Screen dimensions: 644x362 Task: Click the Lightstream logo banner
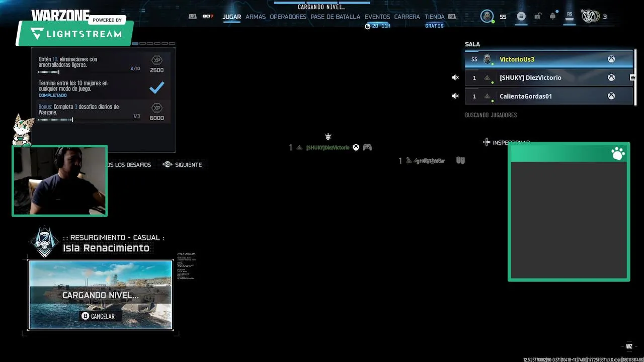[x=75, y=34]
